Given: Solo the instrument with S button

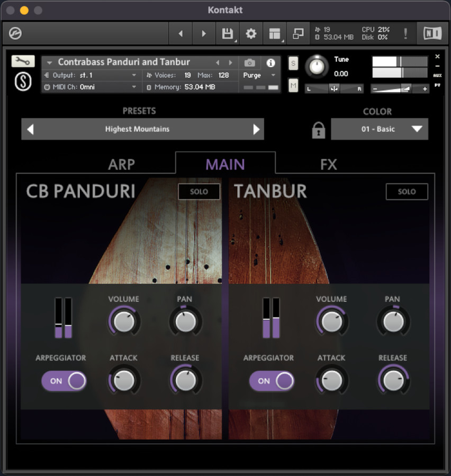Looking at the screenshot, I should [x=293, y=63].
